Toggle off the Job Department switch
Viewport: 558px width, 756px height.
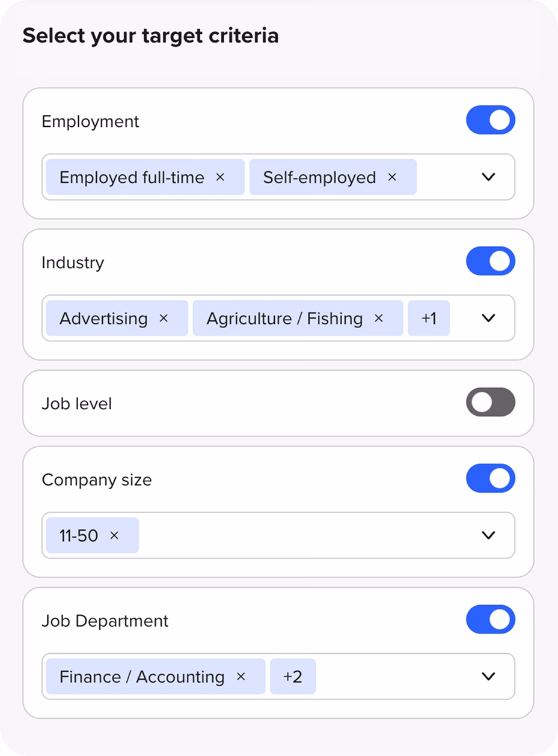[490, 620]
